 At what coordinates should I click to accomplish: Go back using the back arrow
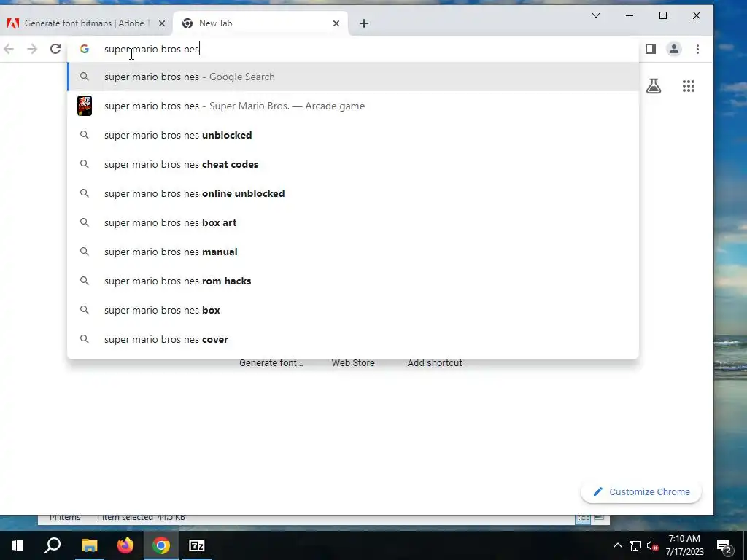pos(9,49)
